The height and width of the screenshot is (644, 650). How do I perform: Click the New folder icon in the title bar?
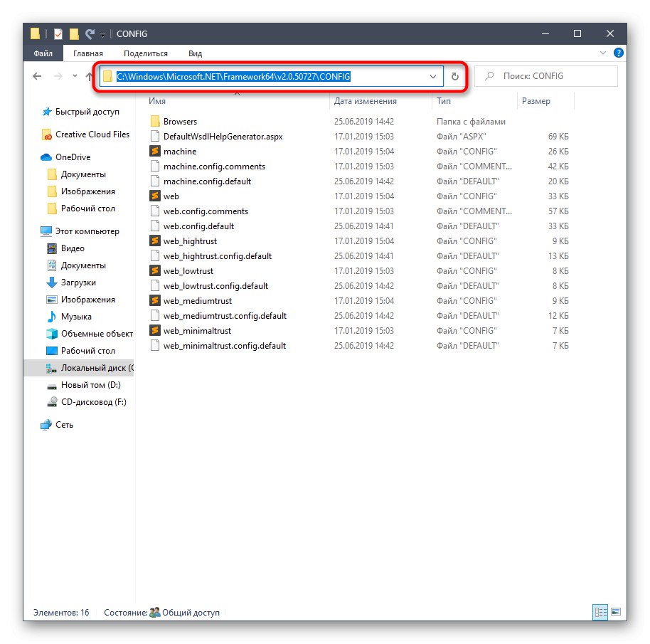tap(74, 34)
